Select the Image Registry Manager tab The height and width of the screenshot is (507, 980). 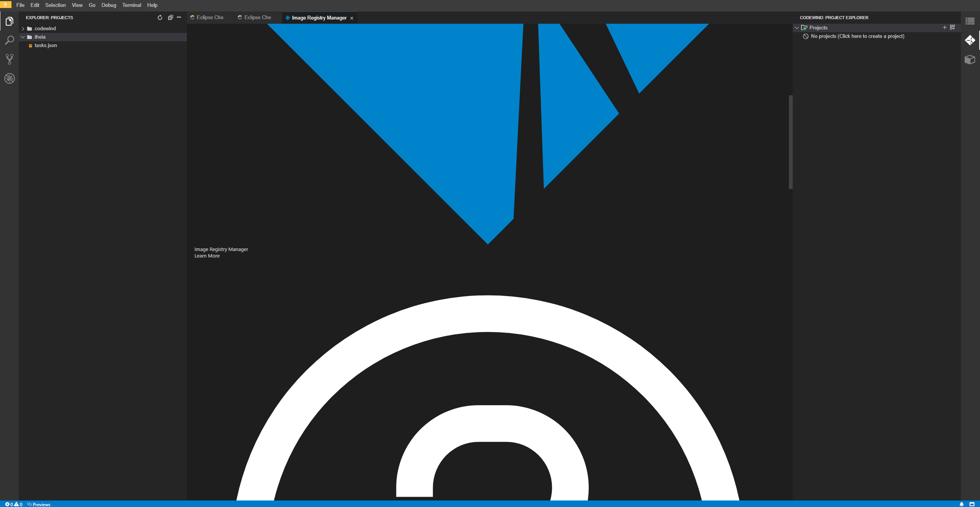coord(319,18)
